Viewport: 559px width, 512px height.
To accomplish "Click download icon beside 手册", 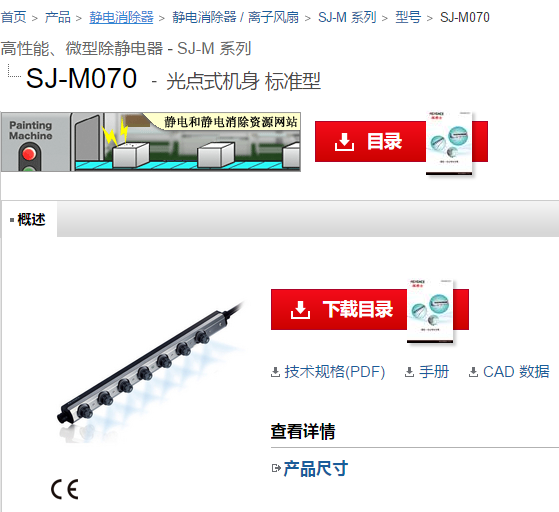I will tap(409, 372).
